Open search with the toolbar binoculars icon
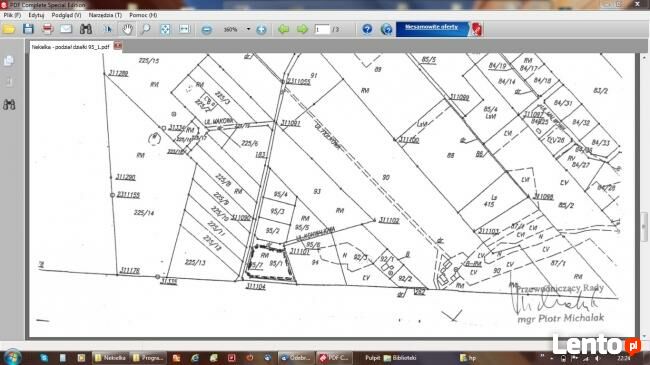Screen dimensions: 650x365 click(86, 29)
